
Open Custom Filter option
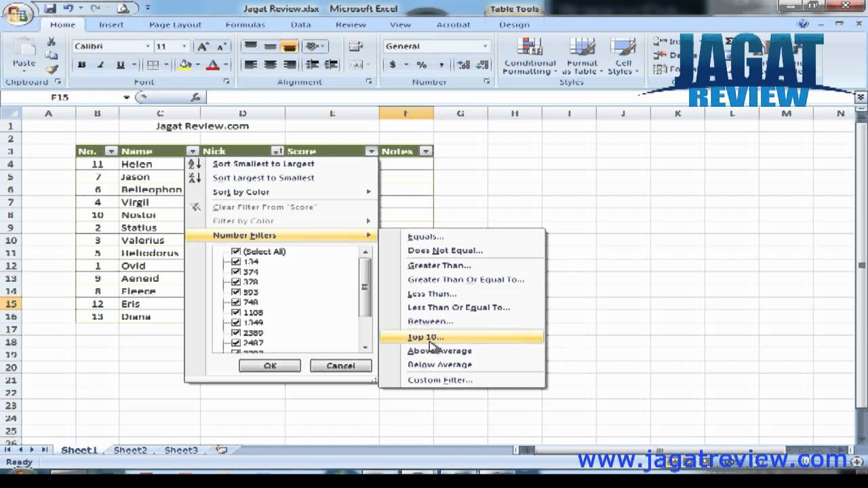(461, 380)
